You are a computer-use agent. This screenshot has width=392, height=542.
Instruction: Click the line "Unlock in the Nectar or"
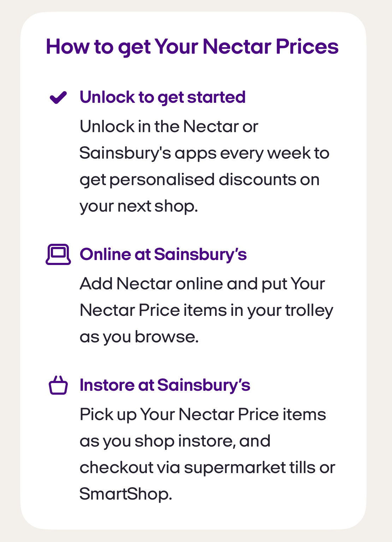(169, 126)
